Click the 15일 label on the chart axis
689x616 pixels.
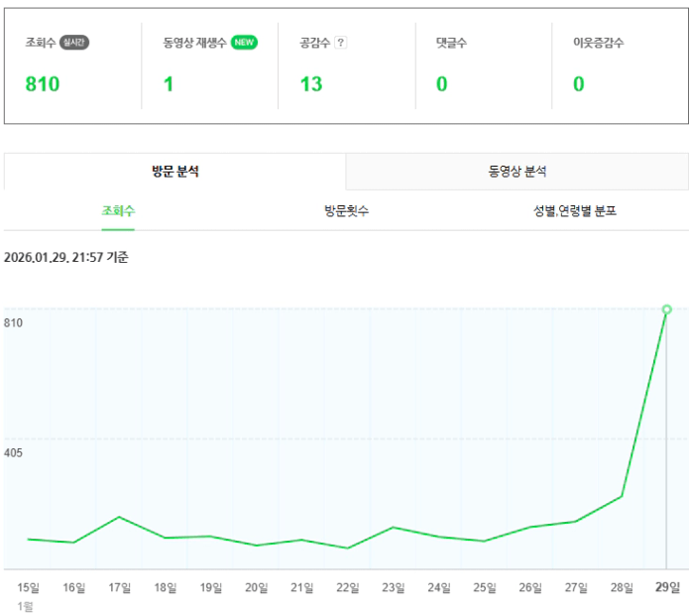coord(28,587)
